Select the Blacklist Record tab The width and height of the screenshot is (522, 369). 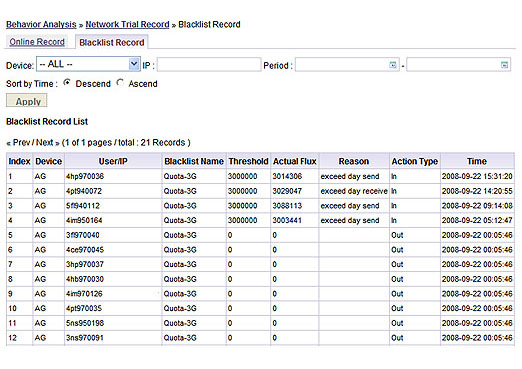pos(112,42)
